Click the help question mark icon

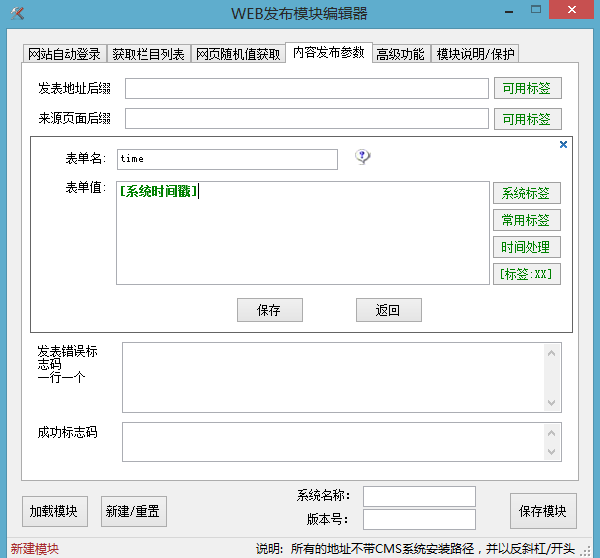point(363,157)
